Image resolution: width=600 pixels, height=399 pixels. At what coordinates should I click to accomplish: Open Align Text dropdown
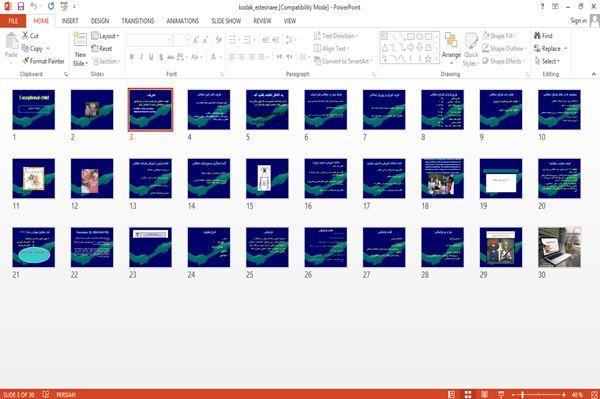coord(331,48)
